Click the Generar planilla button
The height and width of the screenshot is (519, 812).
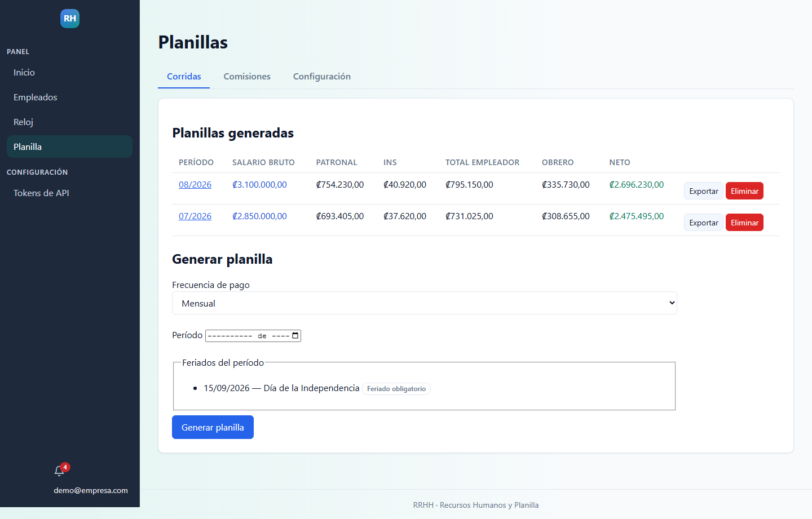coord(213,427)
